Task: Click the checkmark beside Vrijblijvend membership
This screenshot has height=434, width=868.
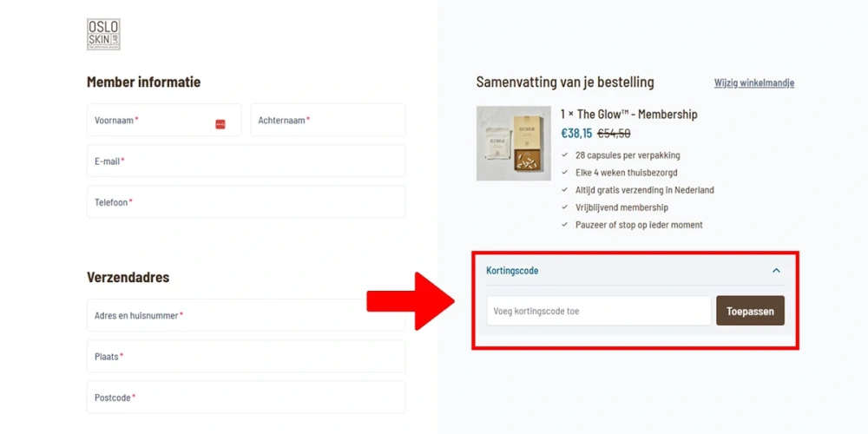Action: (x=565, y=207)
